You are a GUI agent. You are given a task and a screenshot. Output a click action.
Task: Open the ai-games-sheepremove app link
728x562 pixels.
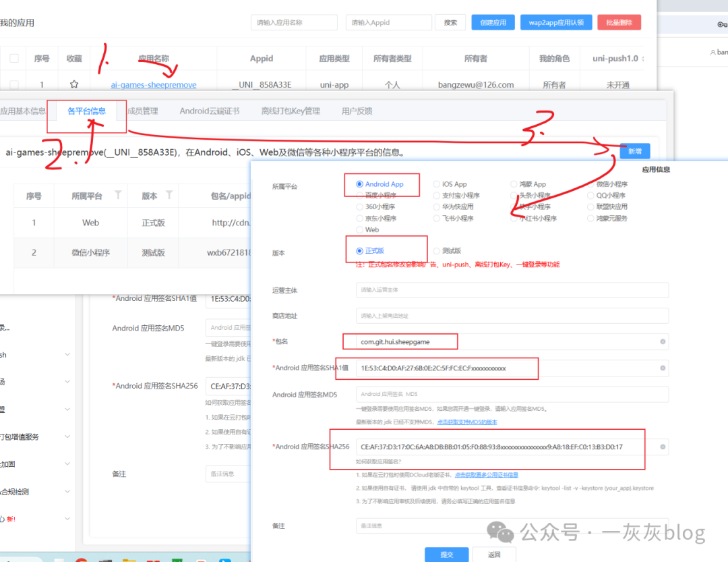(154, 85)
